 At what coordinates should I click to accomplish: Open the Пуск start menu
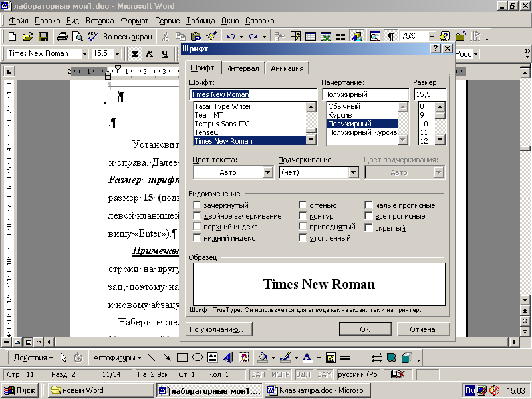point(20,390)
